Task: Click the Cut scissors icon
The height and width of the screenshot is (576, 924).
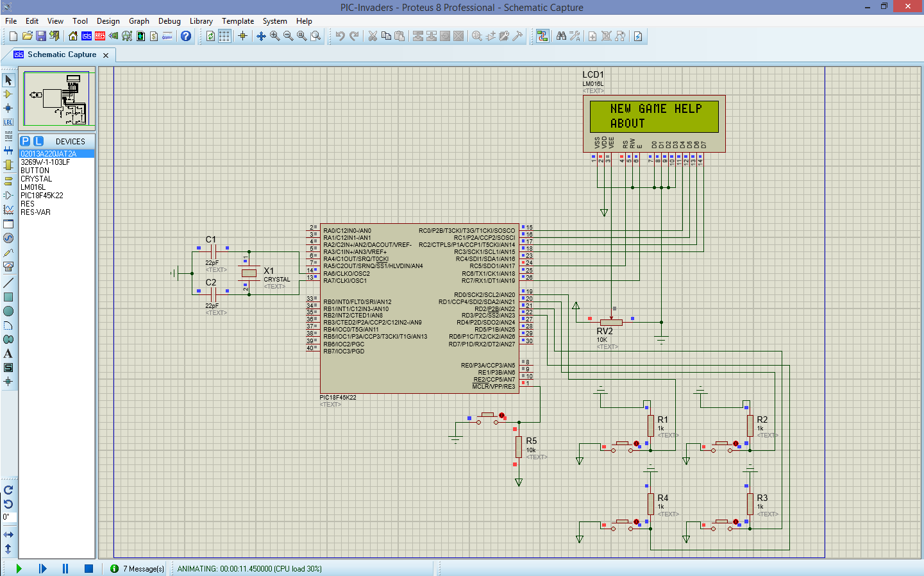Action: pyautogui.click(x=372, y=36)
